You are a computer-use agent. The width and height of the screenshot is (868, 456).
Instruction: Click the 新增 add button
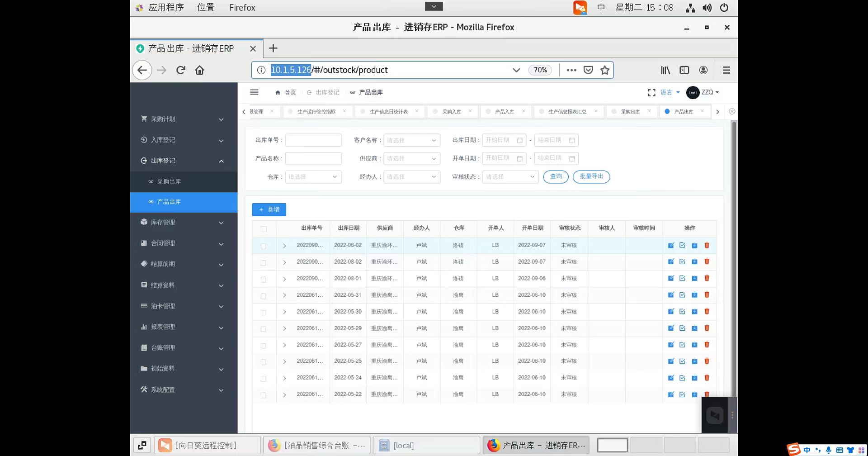click(269, 209)
